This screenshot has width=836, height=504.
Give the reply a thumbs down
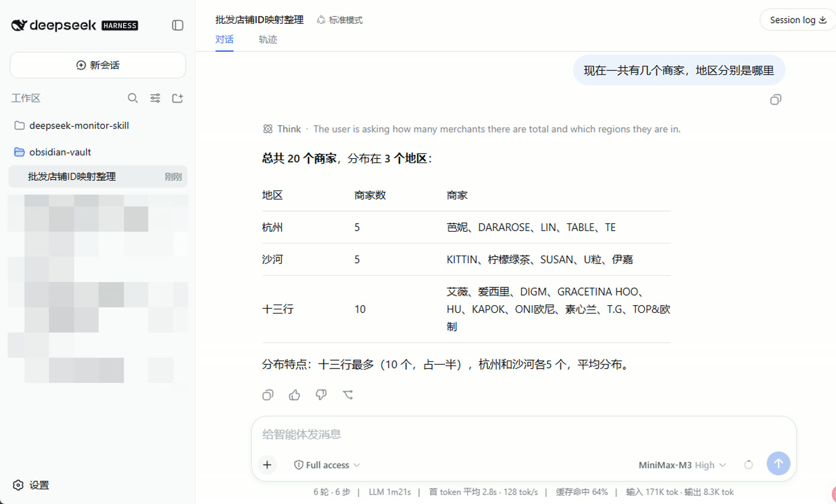click(x=321, y=395)
